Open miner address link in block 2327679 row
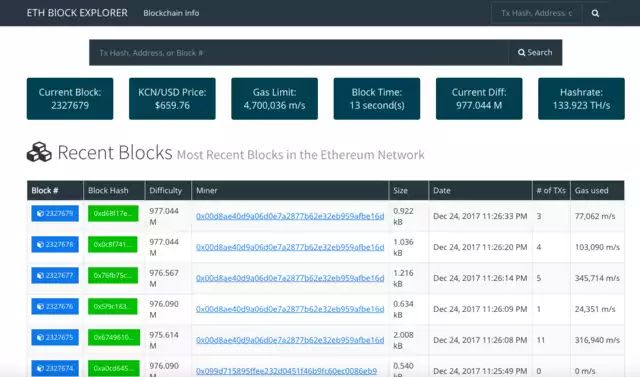640x377 pixels. point(290,216)
